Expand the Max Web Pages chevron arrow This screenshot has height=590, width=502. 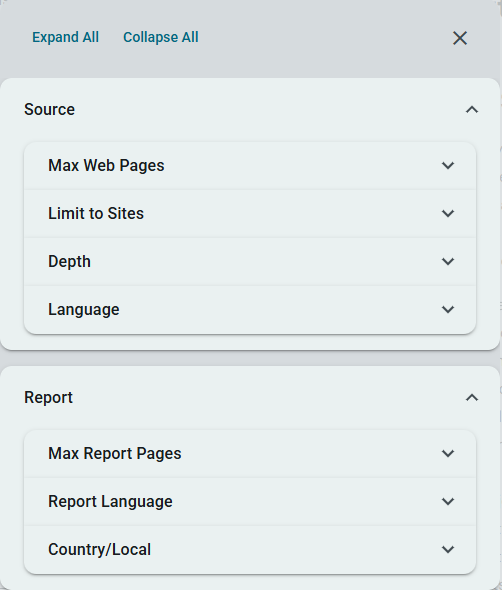point(448,165)
